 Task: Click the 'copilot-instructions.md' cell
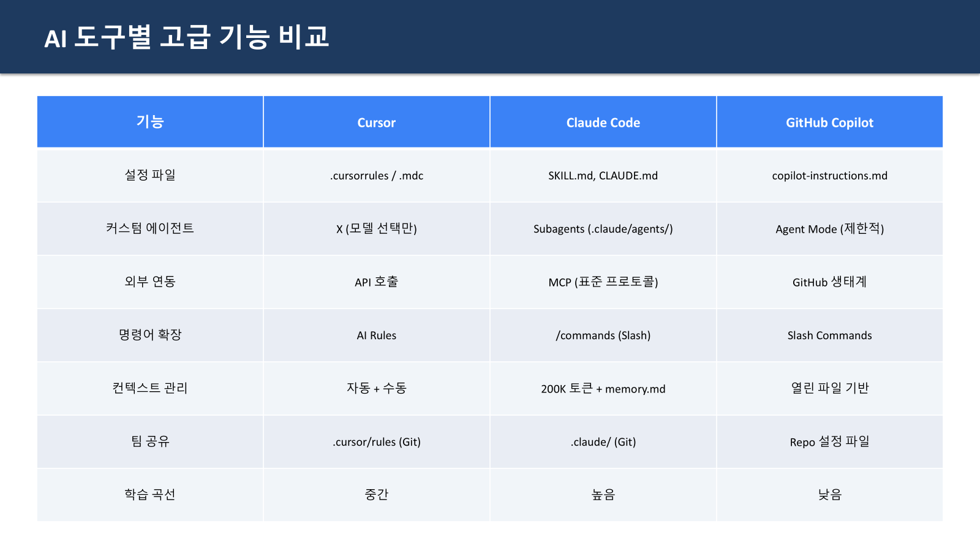pyautogui.click(x=830, y=175)
